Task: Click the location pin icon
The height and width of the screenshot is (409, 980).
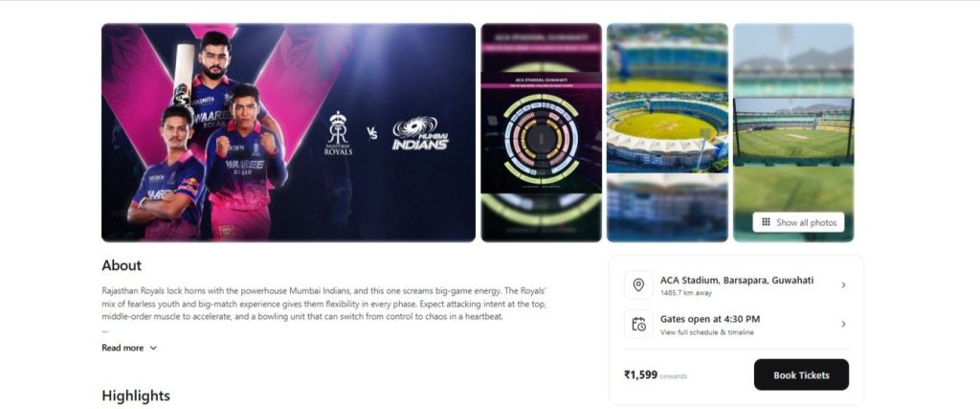Action: [638, 285]
